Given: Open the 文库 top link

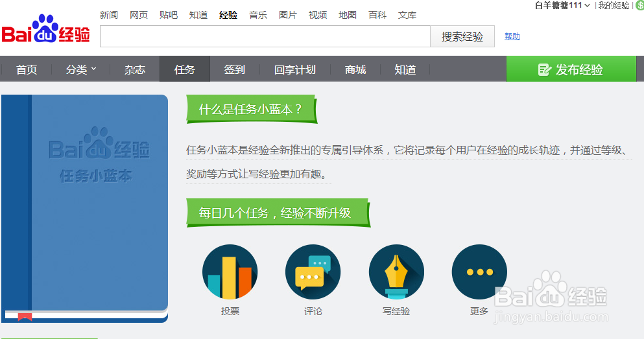Looking at the screenshot, I should click(407, 15).
